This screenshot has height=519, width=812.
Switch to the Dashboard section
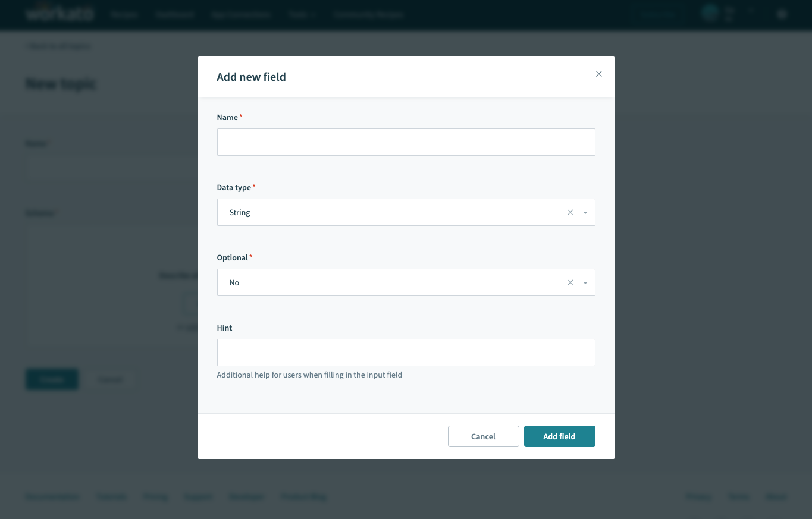pos(174,14)
